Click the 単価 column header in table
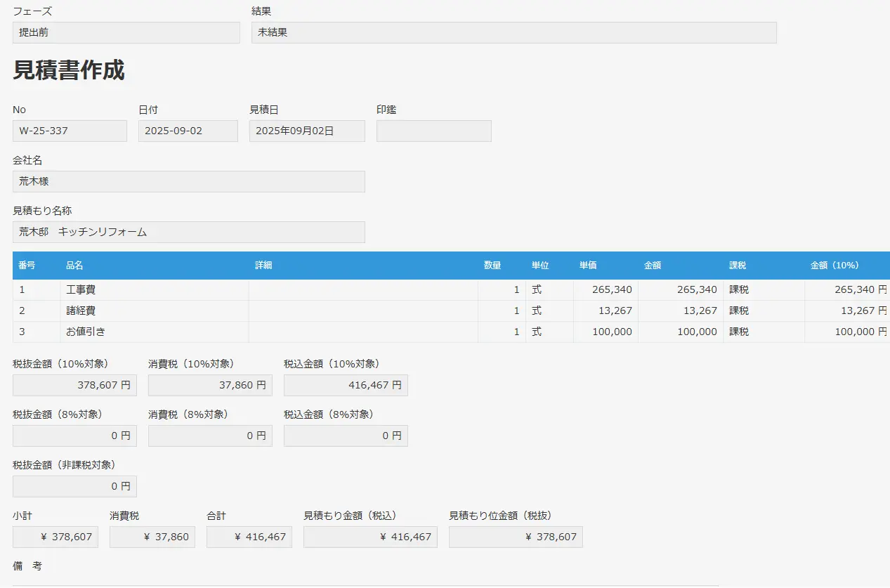The width and height of the screenshot is (890, 588). pyautogui.click(x=588, y=266)
